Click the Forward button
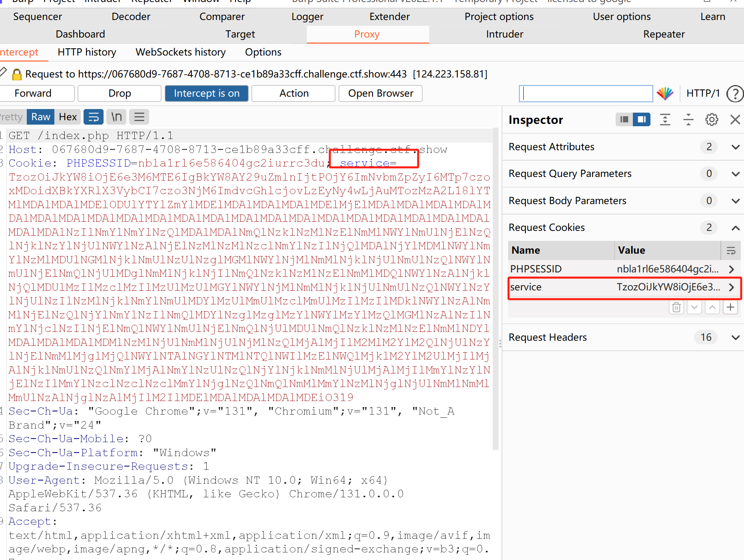744x560 pixels. click(x=33, y=93)
